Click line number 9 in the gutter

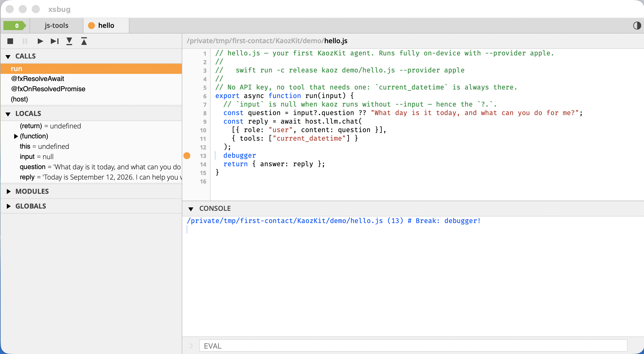click(205, 122)
